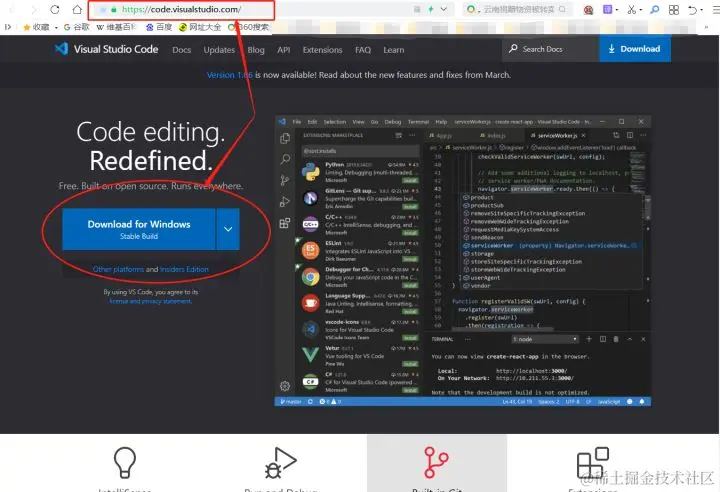The height and width of the screenshot is (492, 720).
Task: Open the Extensions nav item
Action: pos(322,50)
